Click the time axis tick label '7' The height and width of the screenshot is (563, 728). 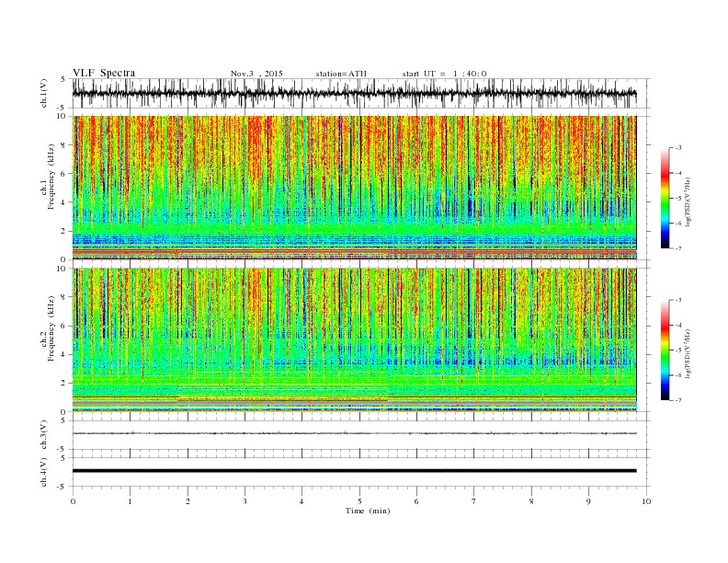[x=474, y=501]
